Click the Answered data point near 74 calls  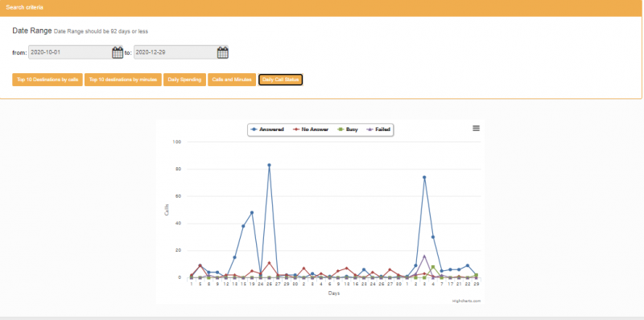coord(424,177)
